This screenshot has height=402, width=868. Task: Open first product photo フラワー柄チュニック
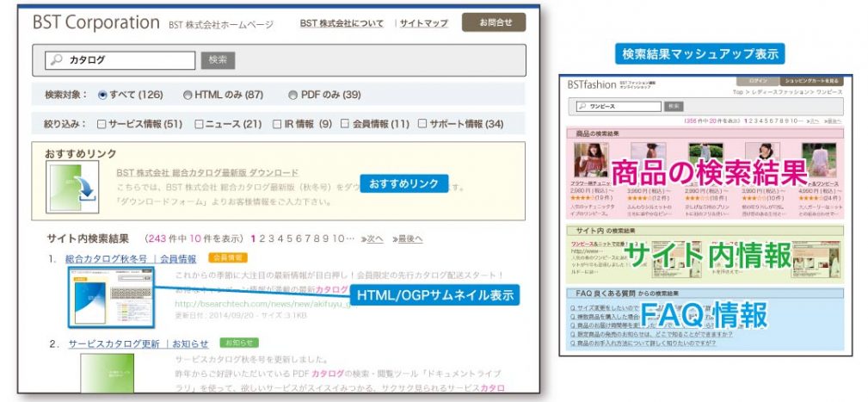click(x=591, y=159)
